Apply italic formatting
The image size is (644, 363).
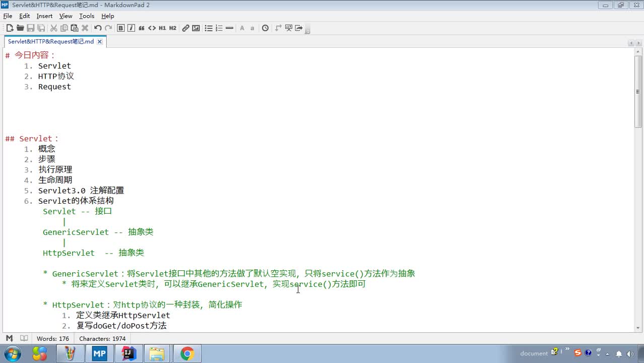[131, 28]
